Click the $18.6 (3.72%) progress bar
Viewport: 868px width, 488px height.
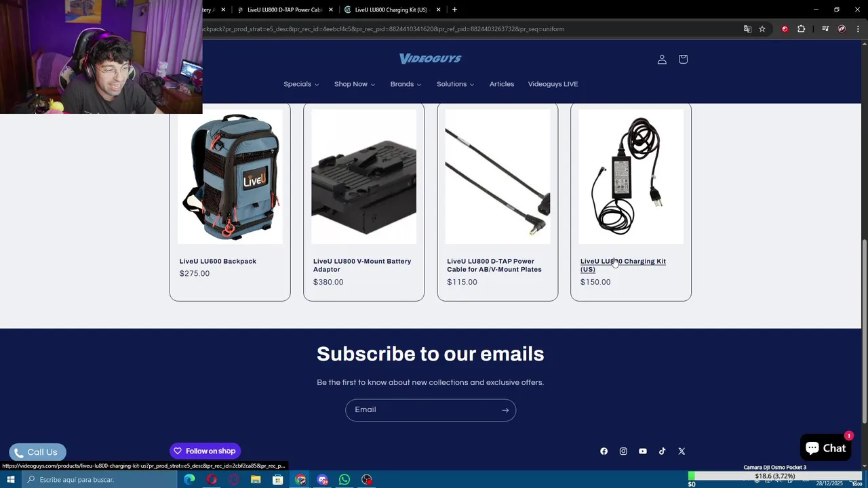point(774,476)
